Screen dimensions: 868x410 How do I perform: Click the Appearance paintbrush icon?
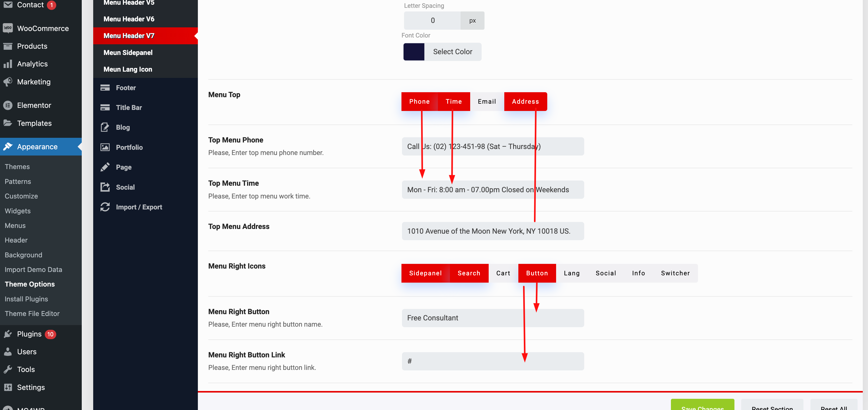[8, 146]
